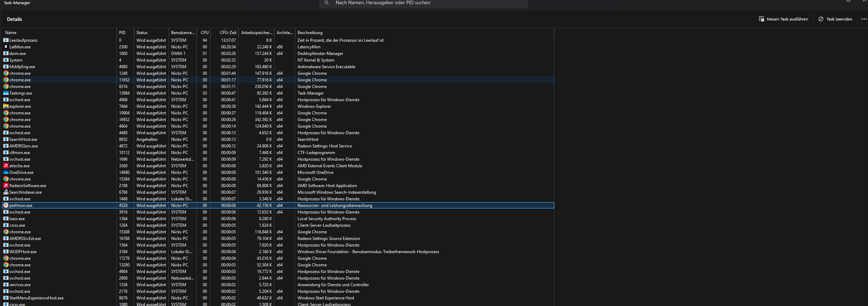
Task: Click the Task beenden button
Action: [x=835, y=19]
